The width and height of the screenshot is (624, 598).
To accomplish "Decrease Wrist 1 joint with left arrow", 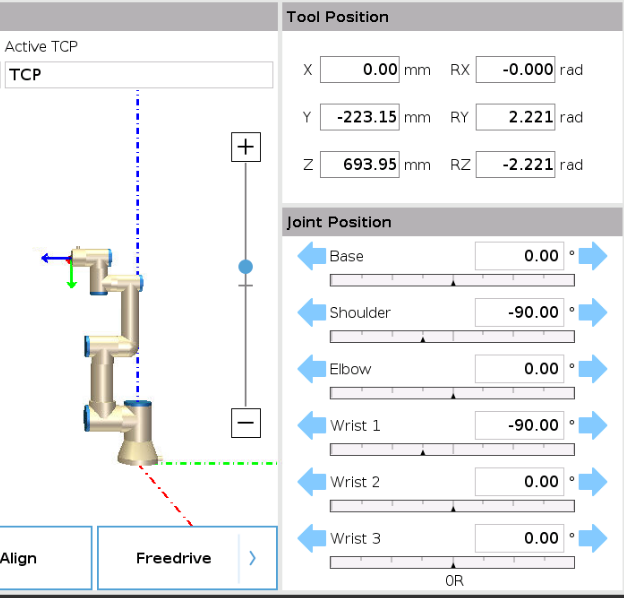I will point(312,425).
